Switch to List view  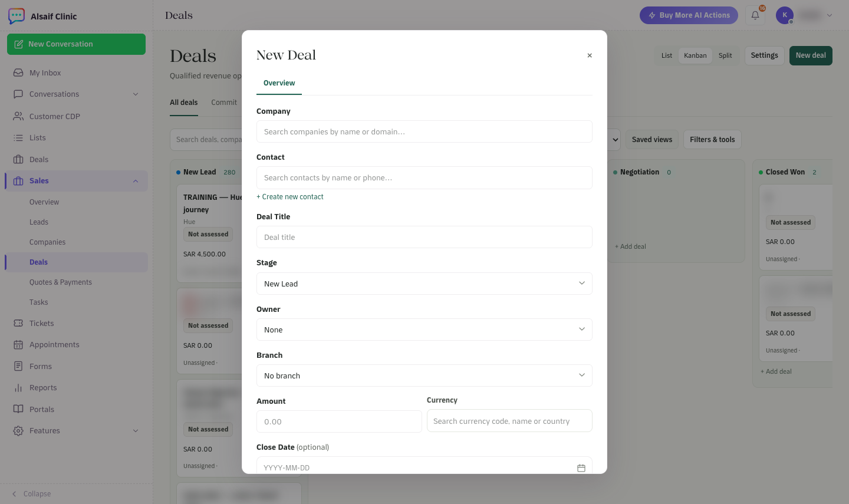pos(667,55)
